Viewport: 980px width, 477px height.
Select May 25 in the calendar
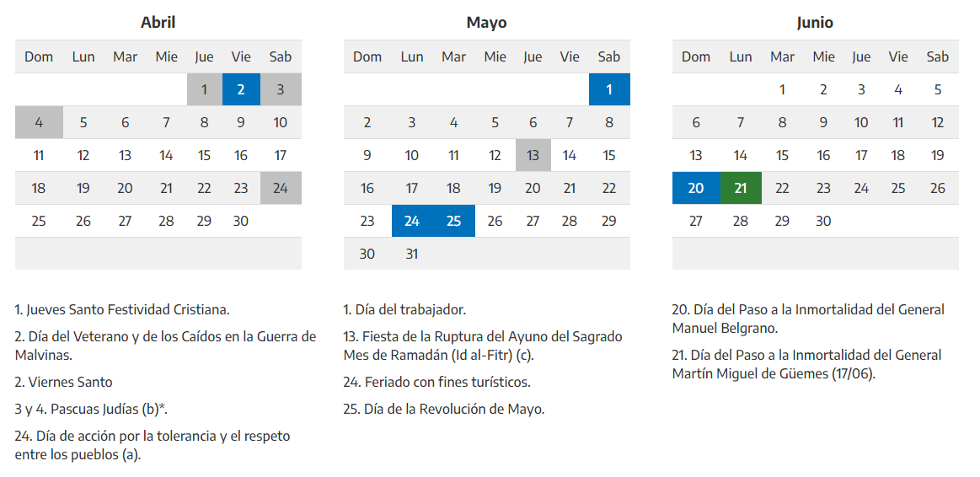[453, 221]
